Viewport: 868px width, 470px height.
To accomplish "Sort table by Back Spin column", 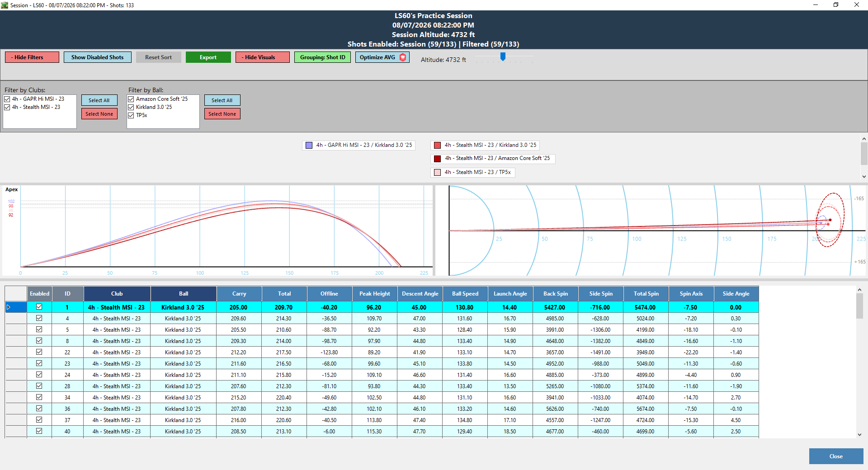I will pos(556,294).
